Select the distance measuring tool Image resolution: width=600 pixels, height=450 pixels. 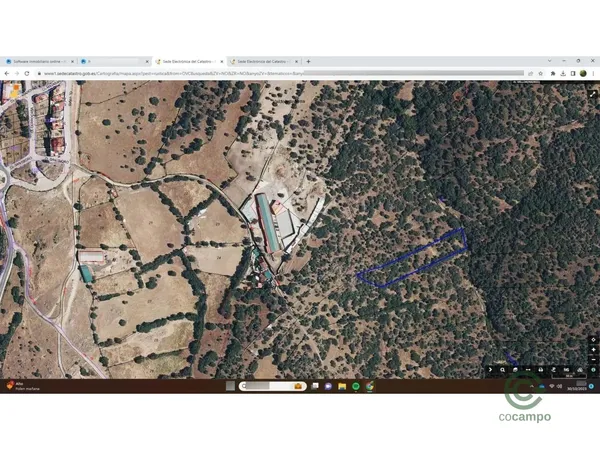[528, 370]
